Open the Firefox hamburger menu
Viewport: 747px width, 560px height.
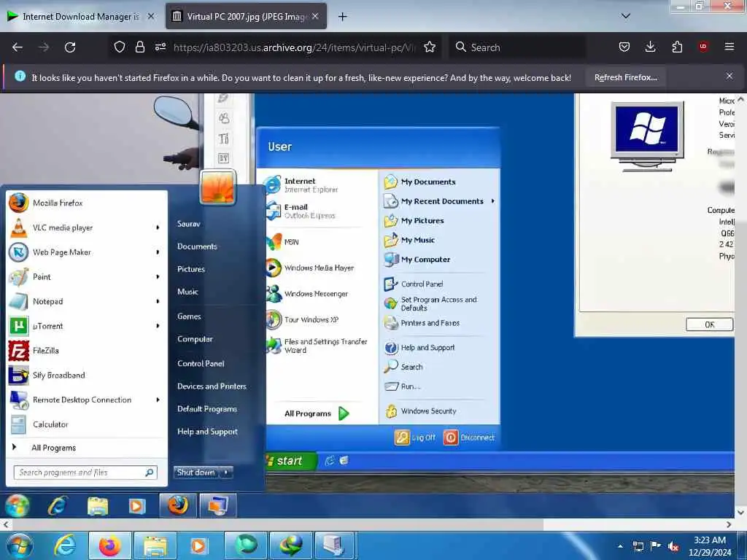(x=729, y=47)
